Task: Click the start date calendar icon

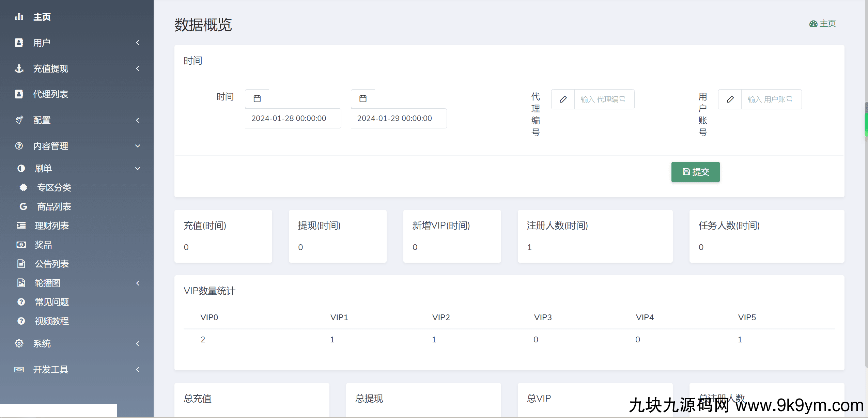Action: 257,99
